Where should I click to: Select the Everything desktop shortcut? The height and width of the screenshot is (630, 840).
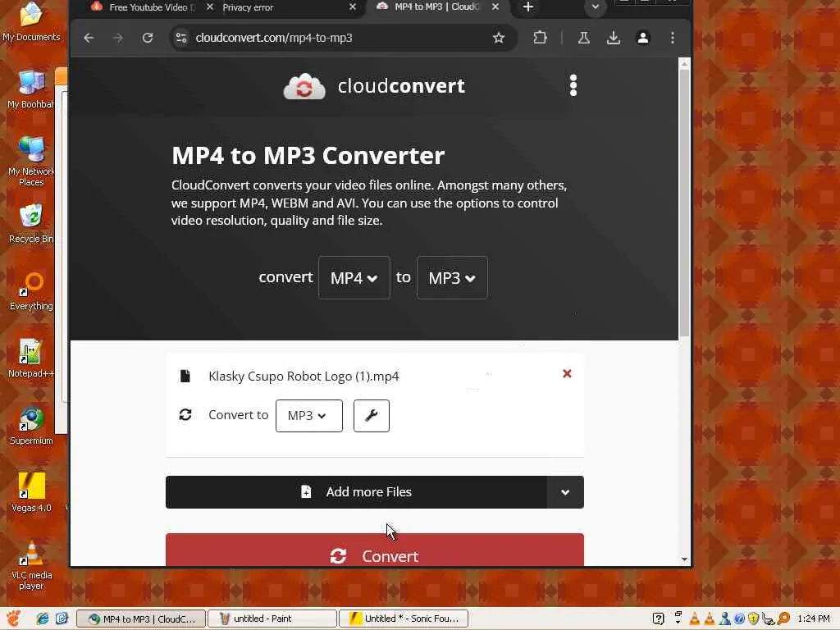pyautogui.click(x=31, y=291)
